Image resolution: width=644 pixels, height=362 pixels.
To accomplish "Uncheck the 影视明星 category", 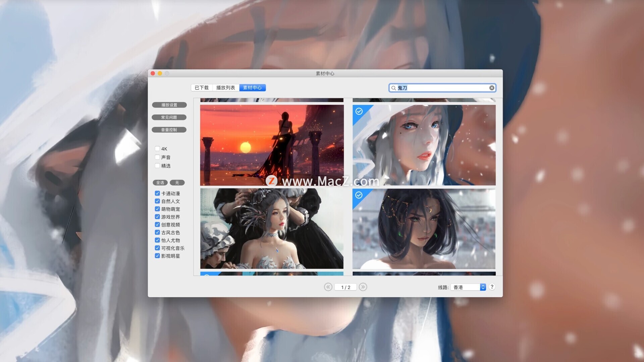I will 157,256.
